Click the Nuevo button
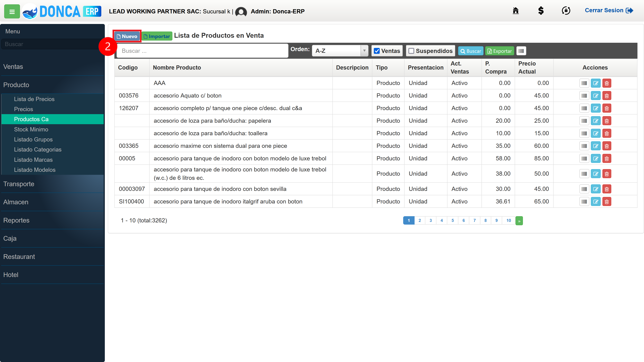The width and height of the screenshot is (644, 362). pyautogui.click(x=127, y=36)
